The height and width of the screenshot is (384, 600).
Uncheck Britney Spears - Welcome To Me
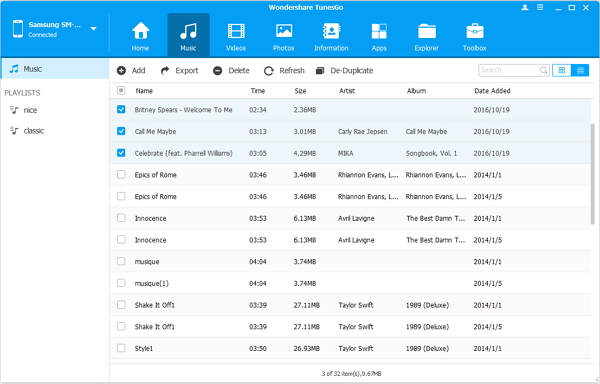click(121, 109)
